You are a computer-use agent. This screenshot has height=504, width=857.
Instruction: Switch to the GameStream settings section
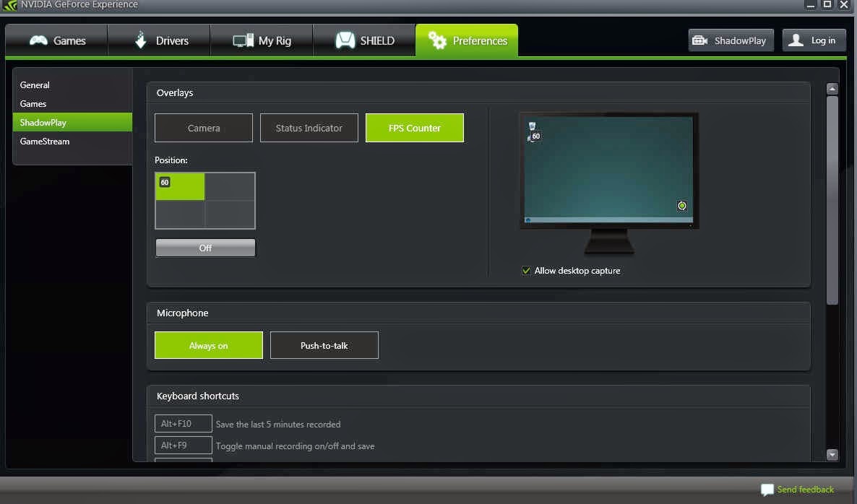(46, 142)
